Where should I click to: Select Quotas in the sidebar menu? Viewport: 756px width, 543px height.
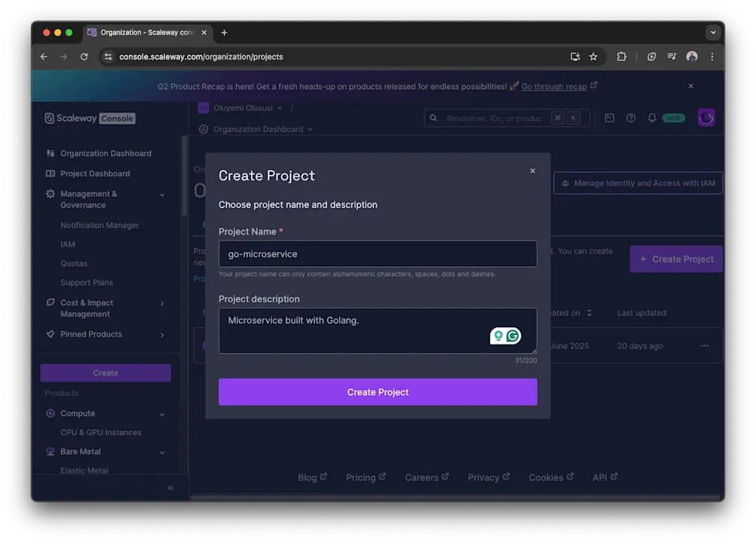coord(73,263)
